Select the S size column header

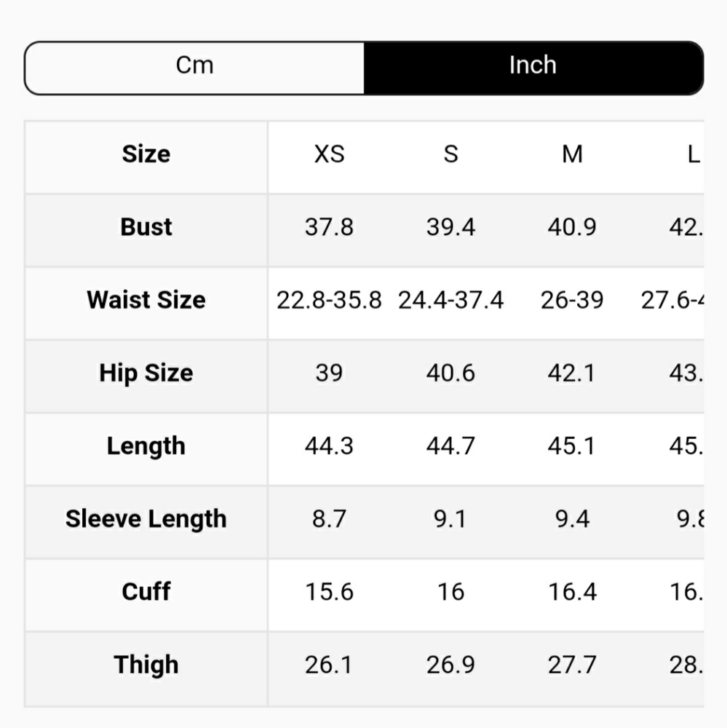(x=450, y=154)
